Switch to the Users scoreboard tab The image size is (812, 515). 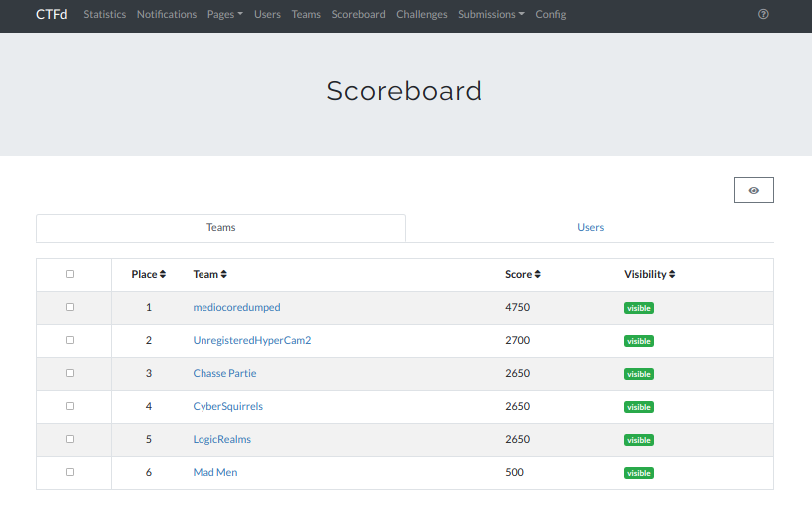pos(590,227)
